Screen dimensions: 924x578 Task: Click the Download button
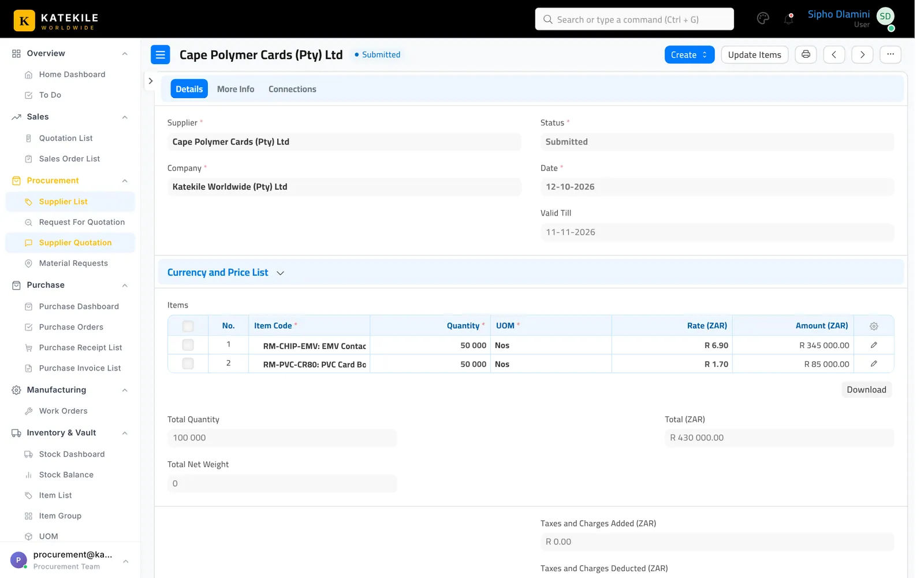click(866, 390)
